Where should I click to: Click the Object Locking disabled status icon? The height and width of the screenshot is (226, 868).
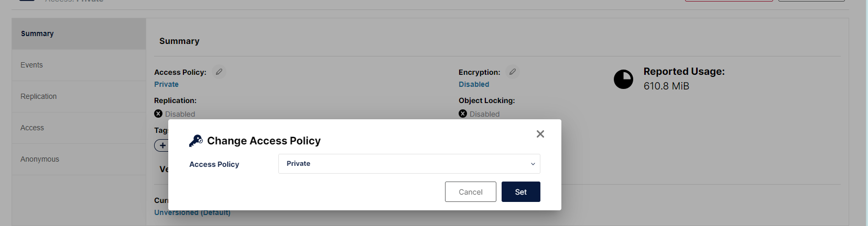tap(463, 114)
